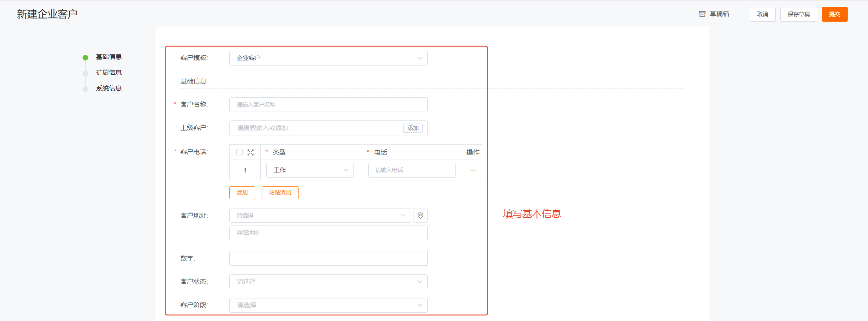Expand the 客户状态 dropdown
The height and width of the screenshot is (321, 868).
tap(328, 282)
